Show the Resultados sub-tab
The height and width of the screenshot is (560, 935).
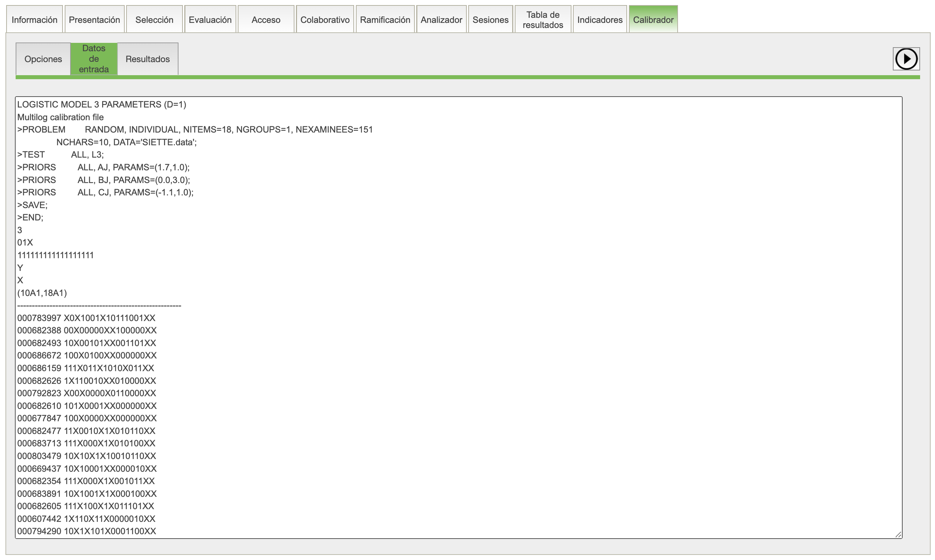148,59
